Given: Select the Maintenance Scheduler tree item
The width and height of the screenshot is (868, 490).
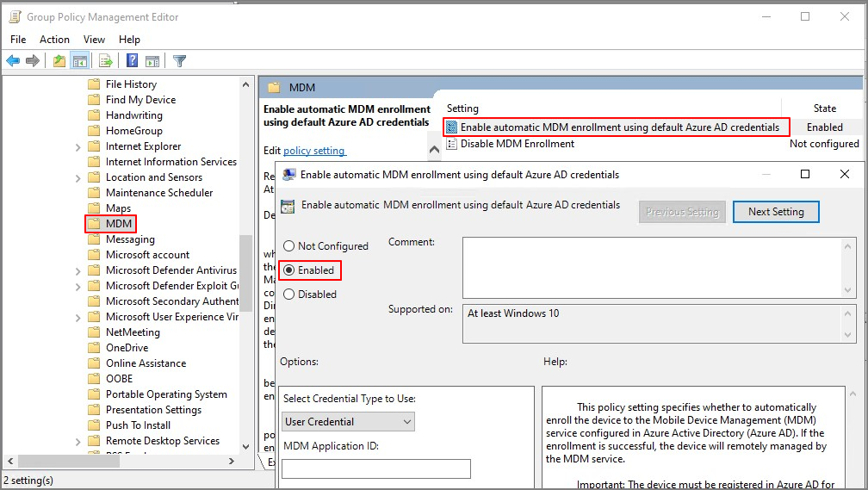Looking at the screenshot, I should tap(159, 193).
